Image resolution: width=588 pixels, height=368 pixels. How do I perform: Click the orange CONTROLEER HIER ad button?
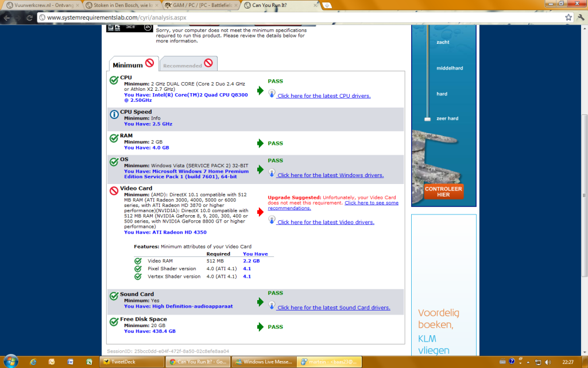click(x=443, y=191)
